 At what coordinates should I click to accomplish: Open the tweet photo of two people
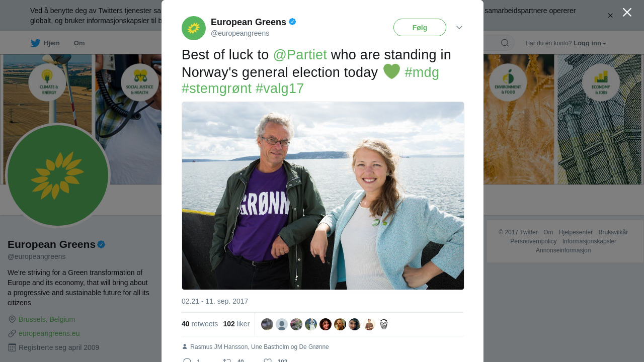click(323, 196)
